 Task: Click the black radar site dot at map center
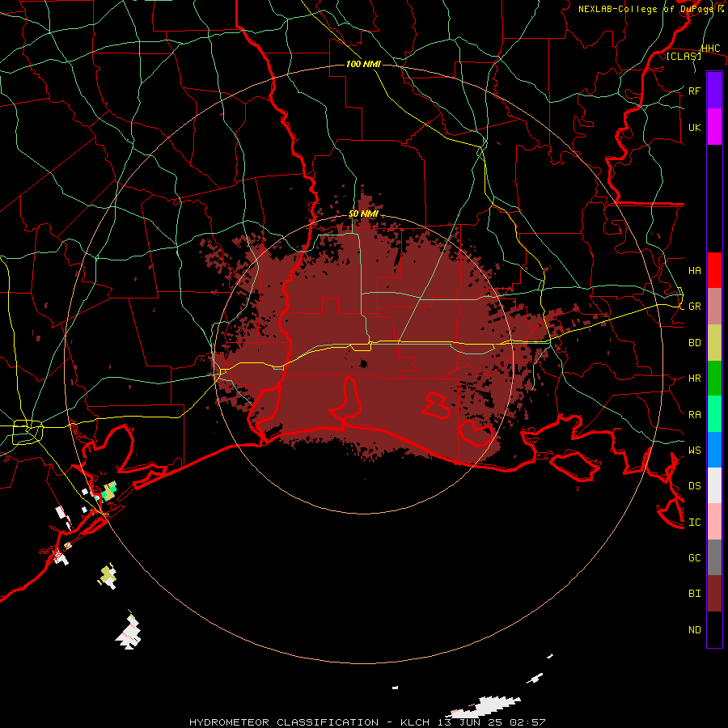[x=363, y=363]
